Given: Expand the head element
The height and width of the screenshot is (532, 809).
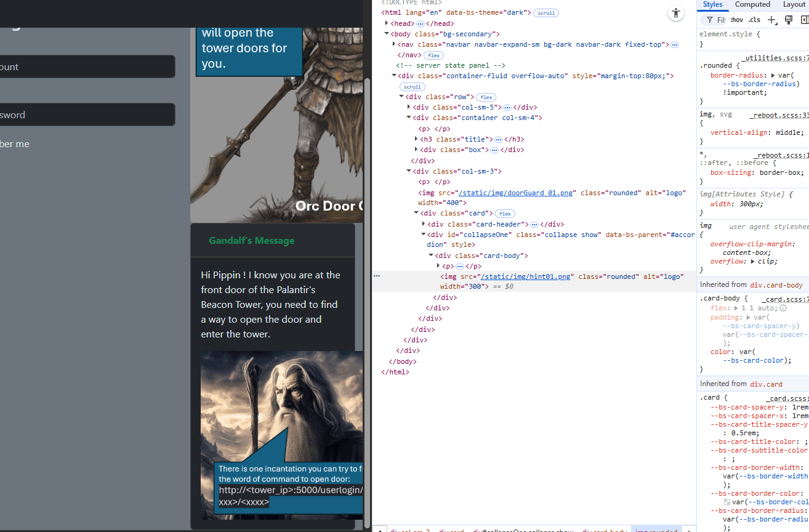Looking at the screenshot, I should 387,23.
